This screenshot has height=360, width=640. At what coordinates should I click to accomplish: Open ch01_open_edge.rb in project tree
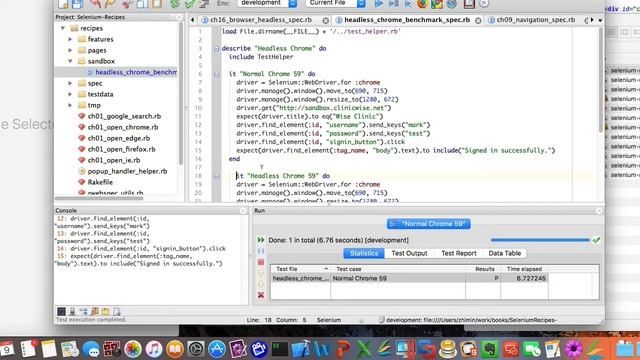pos(119,138)
